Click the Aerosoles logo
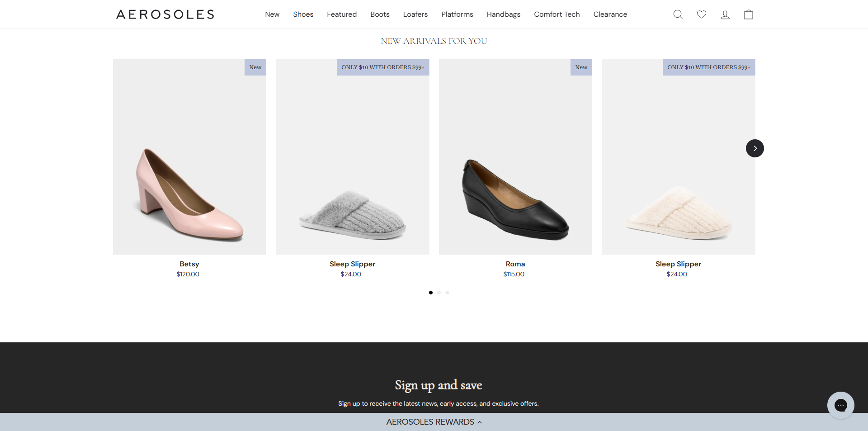This screenshot has height=431, width=868. pyautogui.click(x=165, y=14)
